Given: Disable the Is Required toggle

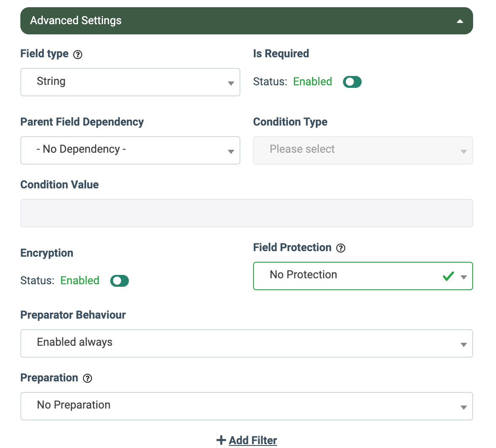Looking at the screenshot, I should [x=352, y=82].
